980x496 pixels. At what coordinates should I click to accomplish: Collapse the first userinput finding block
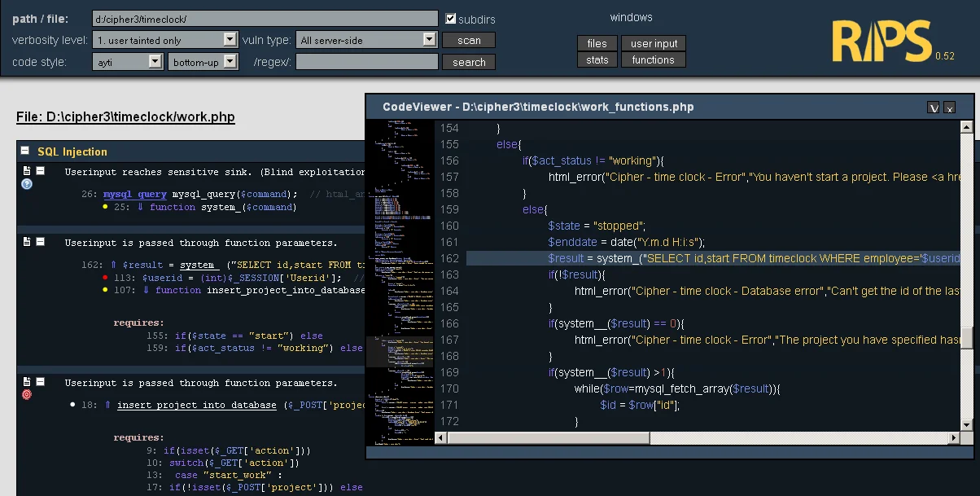tap(39, 172)
